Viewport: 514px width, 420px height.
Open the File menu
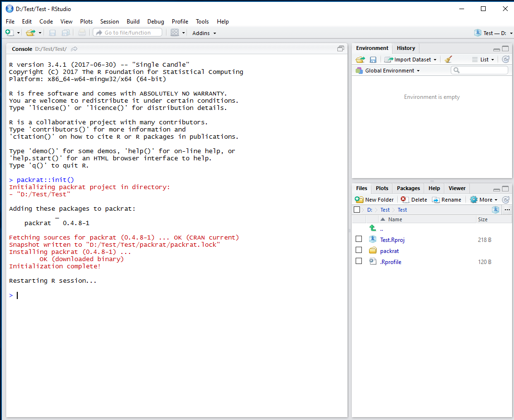click(10, 21)
